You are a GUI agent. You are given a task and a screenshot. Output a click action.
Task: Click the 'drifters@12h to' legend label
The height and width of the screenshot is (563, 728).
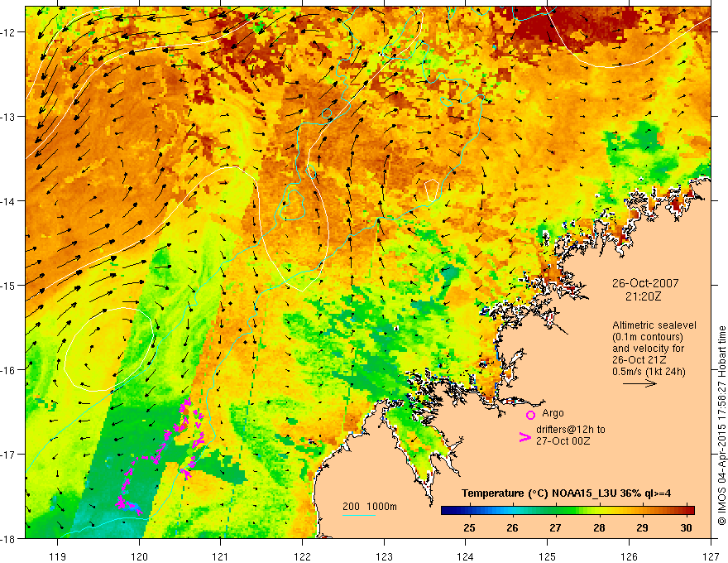(571, 430)
